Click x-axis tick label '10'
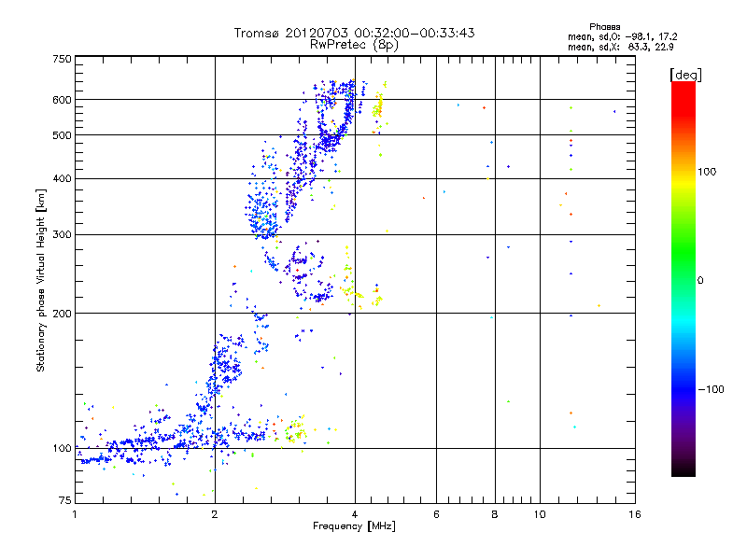This screenshot has width=747, height=560. point(540,514)
